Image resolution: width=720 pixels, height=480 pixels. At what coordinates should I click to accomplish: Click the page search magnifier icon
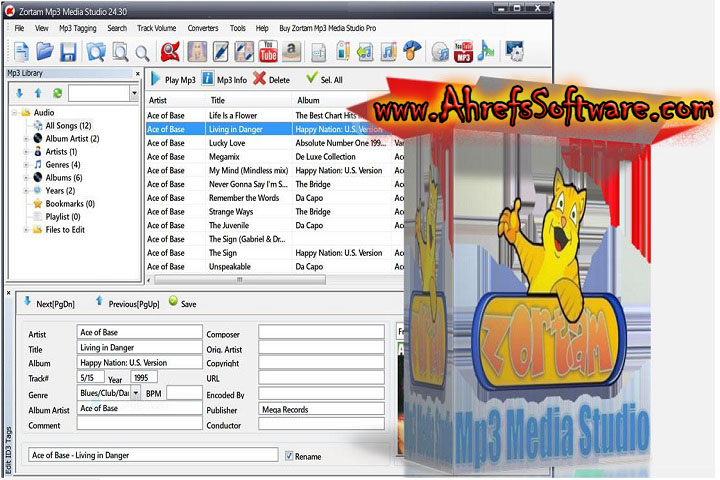point(120,51)
